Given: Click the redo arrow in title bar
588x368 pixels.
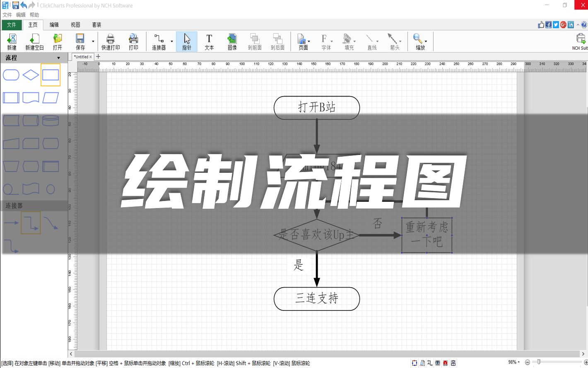Looking at the screenshot, I should (x=31, y=5).
